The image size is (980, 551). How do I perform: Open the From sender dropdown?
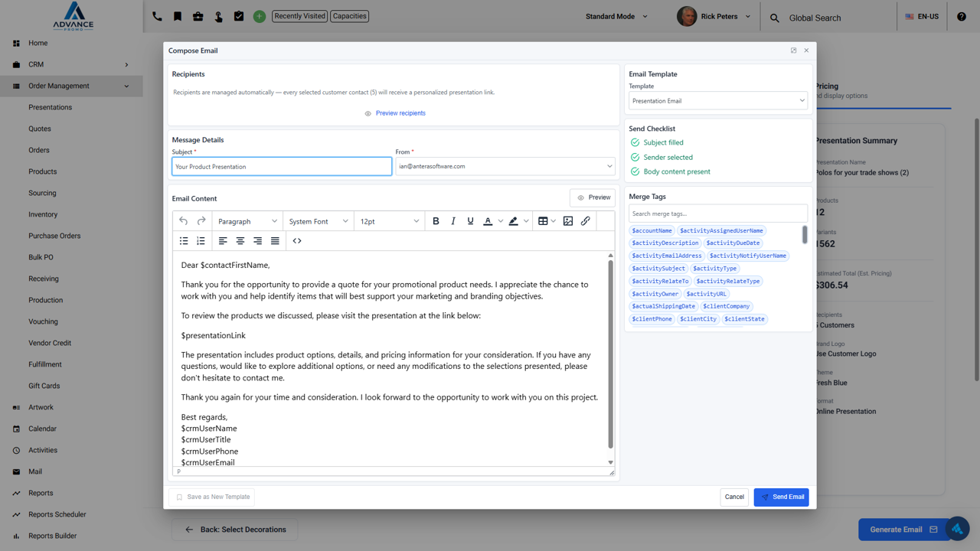pyautogui.click(x=505, y=166)
